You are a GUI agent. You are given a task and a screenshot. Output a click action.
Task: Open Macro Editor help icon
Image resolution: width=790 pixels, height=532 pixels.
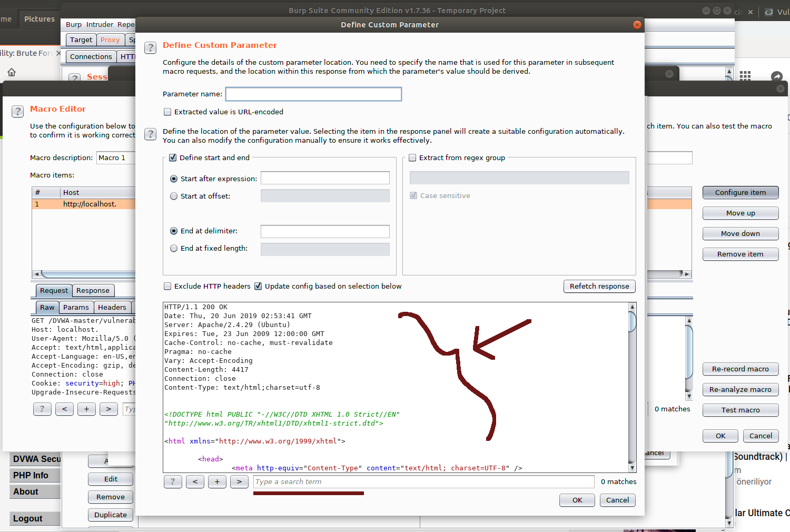pos(17,112)
